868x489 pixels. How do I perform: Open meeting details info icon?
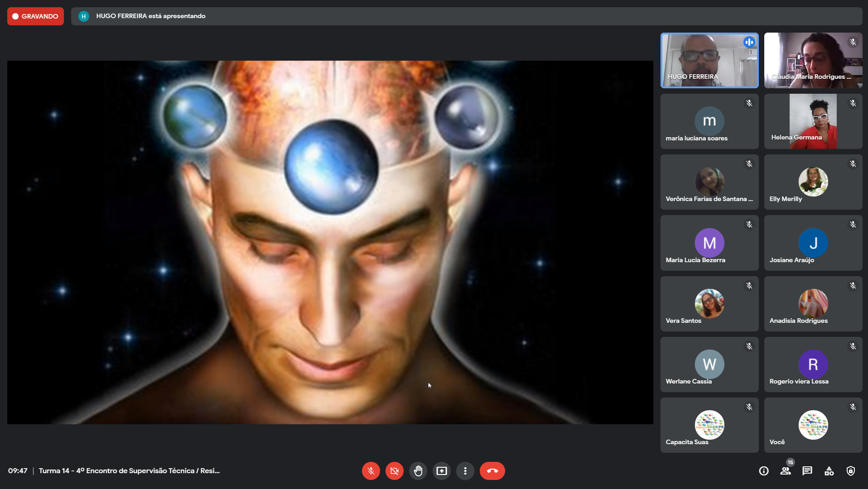(x=764, y=471)
